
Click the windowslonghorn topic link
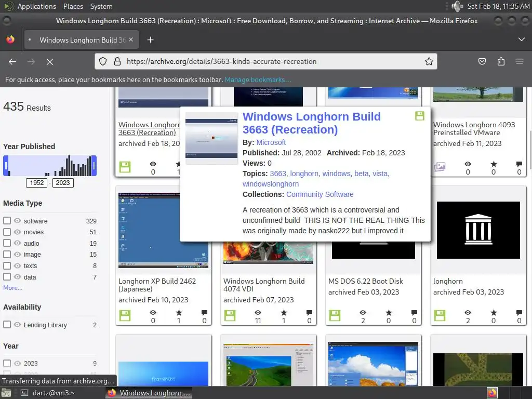tap(270, 184)
